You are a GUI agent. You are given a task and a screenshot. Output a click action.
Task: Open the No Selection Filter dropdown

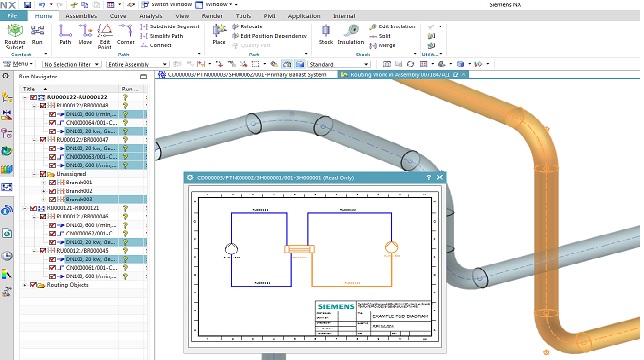pos(71,64)
